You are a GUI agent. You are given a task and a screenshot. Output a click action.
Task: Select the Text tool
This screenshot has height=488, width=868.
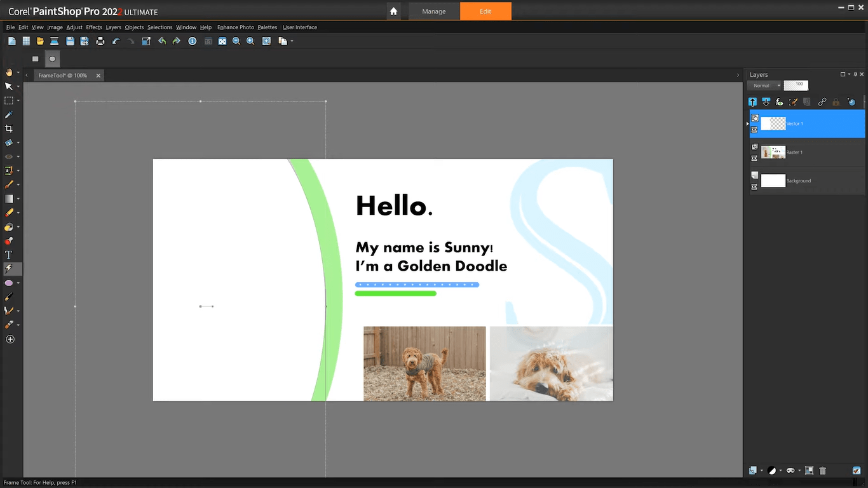pos(9,255)
